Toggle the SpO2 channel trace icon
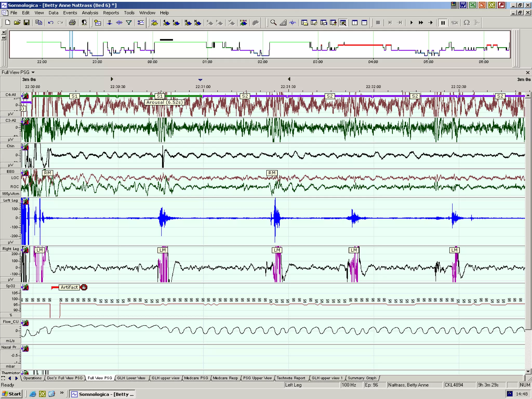Viewport: 532px width, 399px height. point(25,287)
